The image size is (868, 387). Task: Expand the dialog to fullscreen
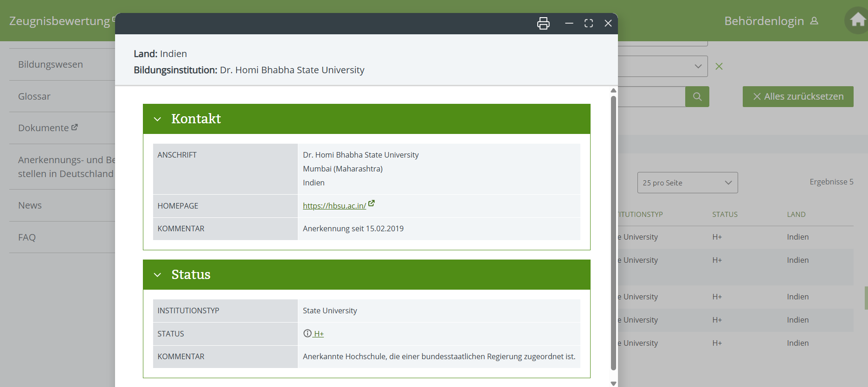point(589,23)
